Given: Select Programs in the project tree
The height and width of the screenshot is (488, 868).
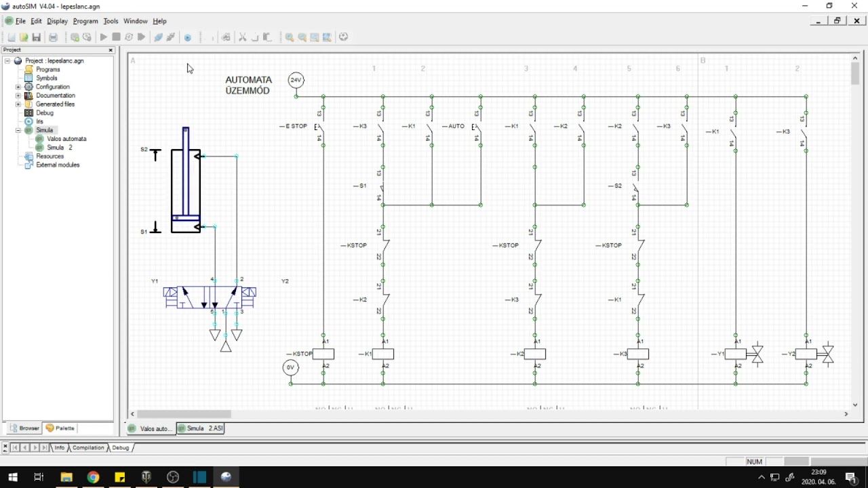Looking at the screenshot, I should point(47,70).
